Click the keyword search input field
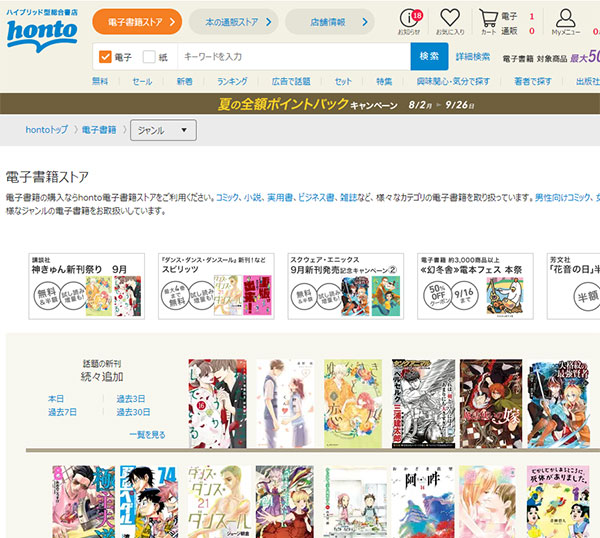Viewport: 600px width, 538px height. (x=294, y=57)
